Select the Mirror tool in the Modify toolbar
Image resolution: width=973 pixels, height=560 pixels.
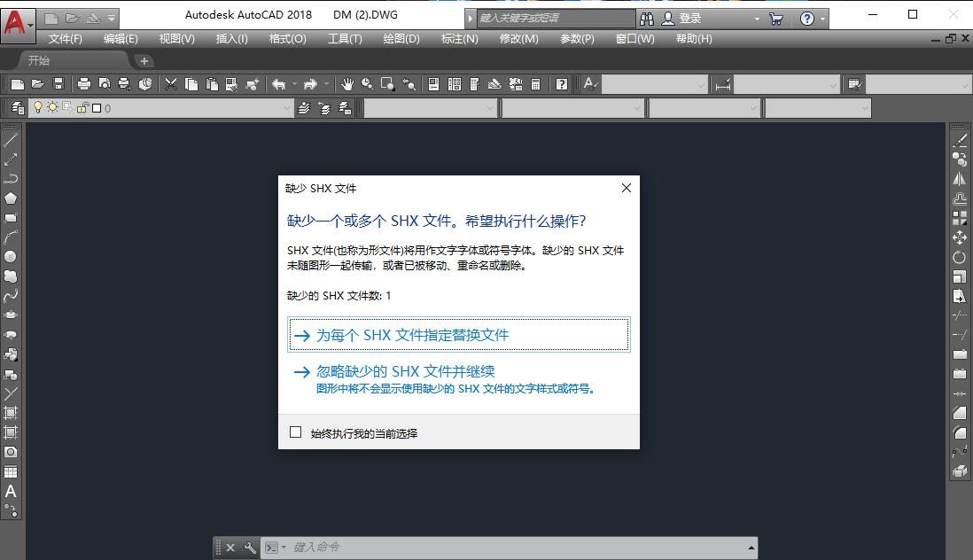[961, 177]
